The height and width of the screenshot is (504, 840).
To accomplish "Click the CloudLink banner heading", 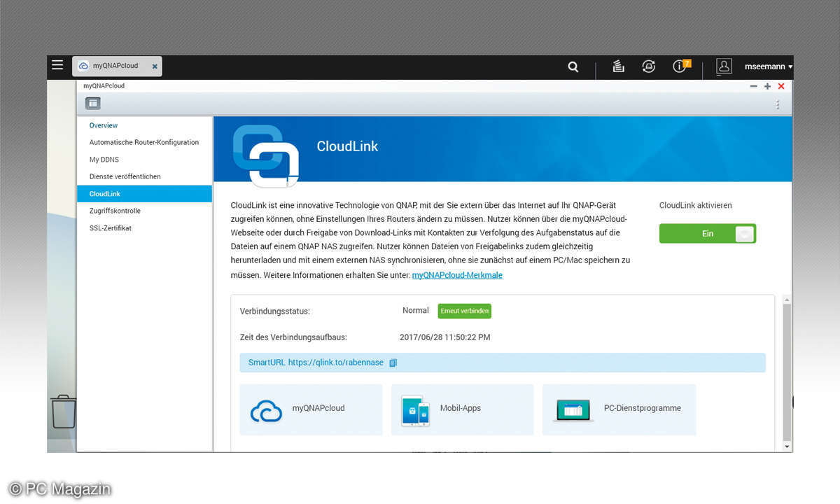I will click(347, 146).
